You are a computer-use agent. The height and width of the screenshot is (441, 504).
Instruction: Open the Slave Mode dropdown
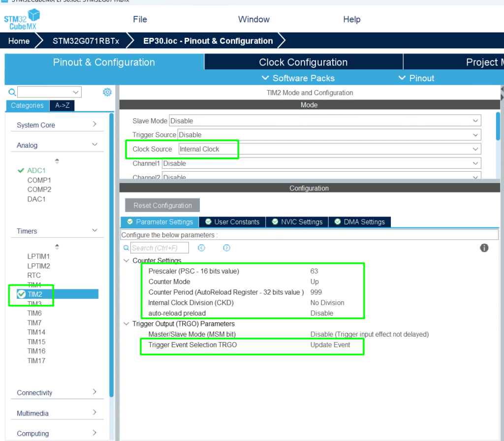click(x=475, y=121)
